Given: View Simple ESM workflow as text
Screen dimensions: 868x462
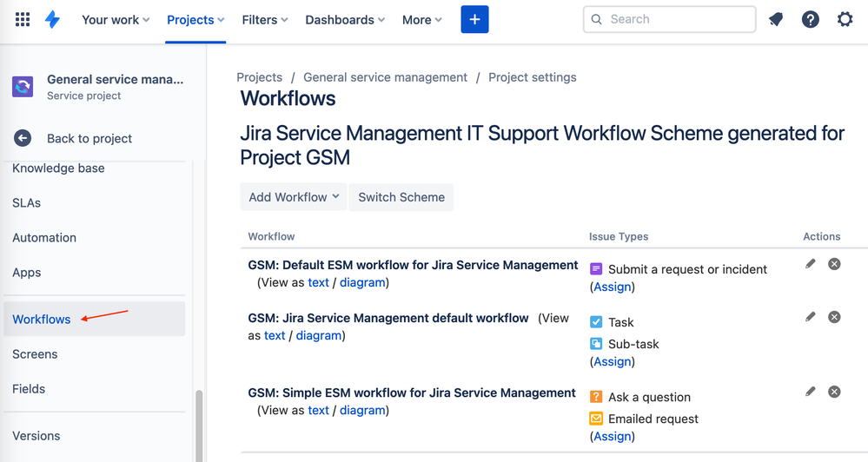Looking at the screenshot, I should 318,410.
